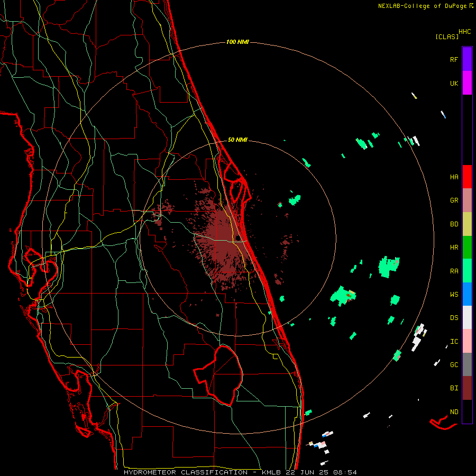Click the '[CLAS]' unit label

[447, 36]
